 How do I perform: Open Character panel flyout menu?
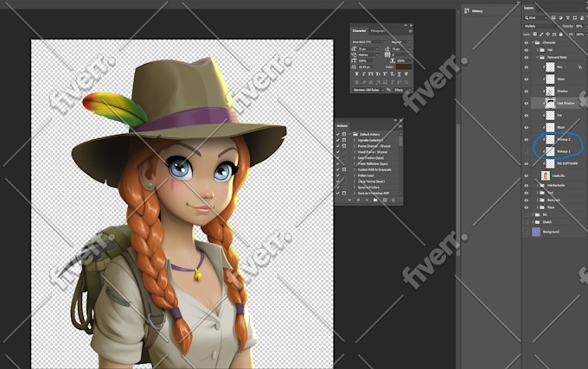pos(411,31)
